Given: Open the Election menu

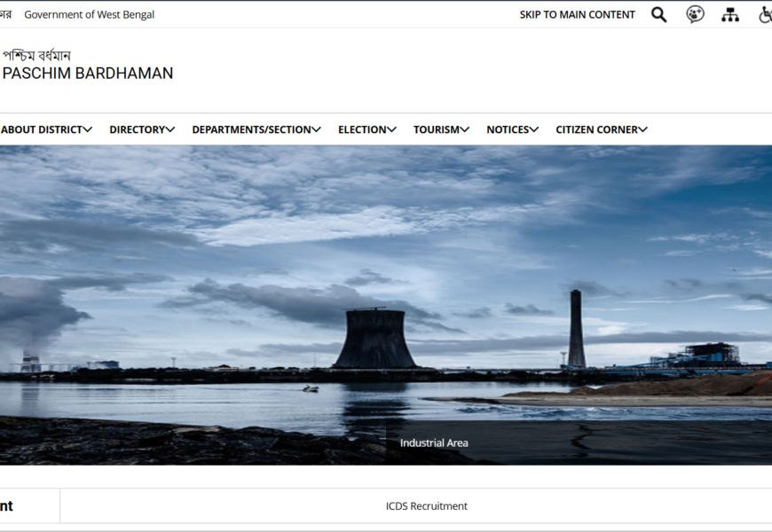Looking at the screenshot, I should (x=366, y=129).
